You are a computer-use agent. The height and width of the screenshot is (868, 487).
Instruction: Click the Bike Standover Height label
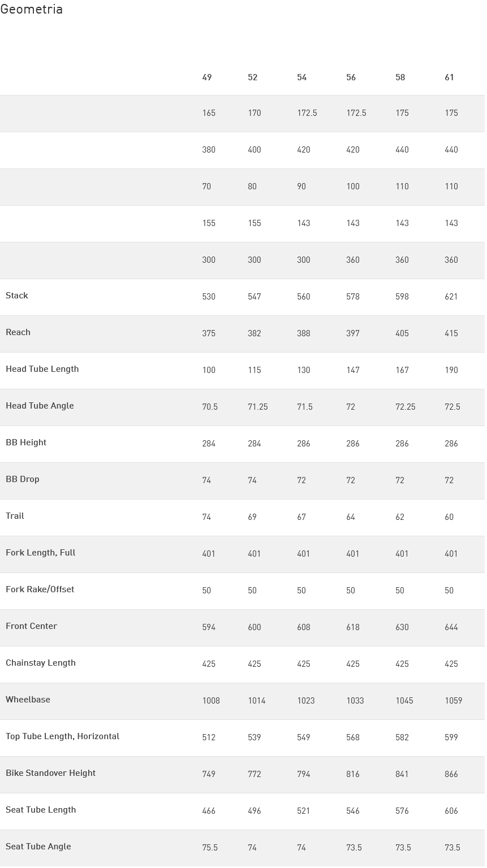[x=51, y=773]
